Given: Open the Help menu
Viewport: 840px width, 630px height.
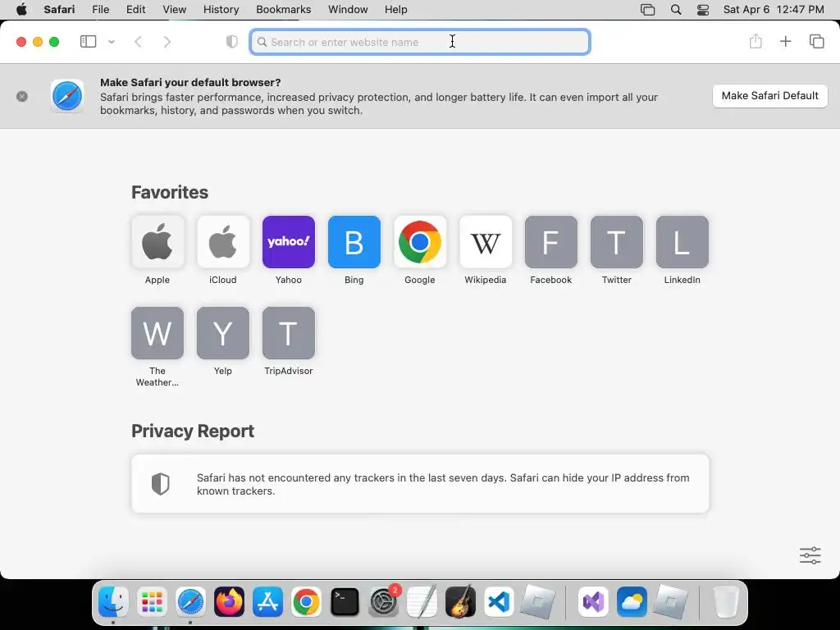Looking at the screenshot, I should pos(396,9).
